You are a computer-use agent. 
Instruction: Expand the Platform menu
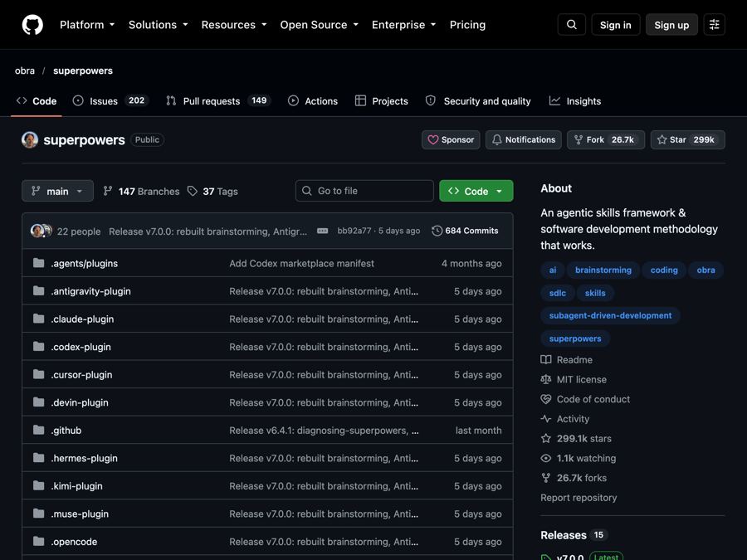point(87,25)
